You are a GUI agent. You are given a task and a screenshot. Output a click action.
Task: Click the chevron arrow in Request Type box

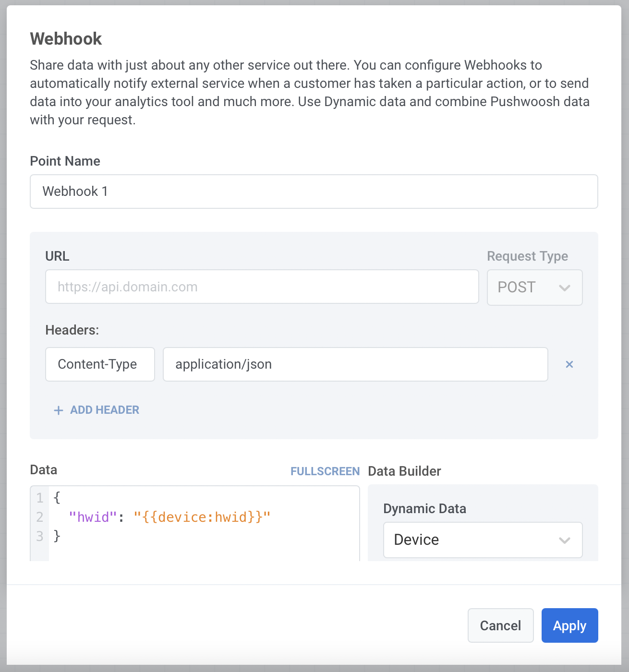[x=565, y=288]
